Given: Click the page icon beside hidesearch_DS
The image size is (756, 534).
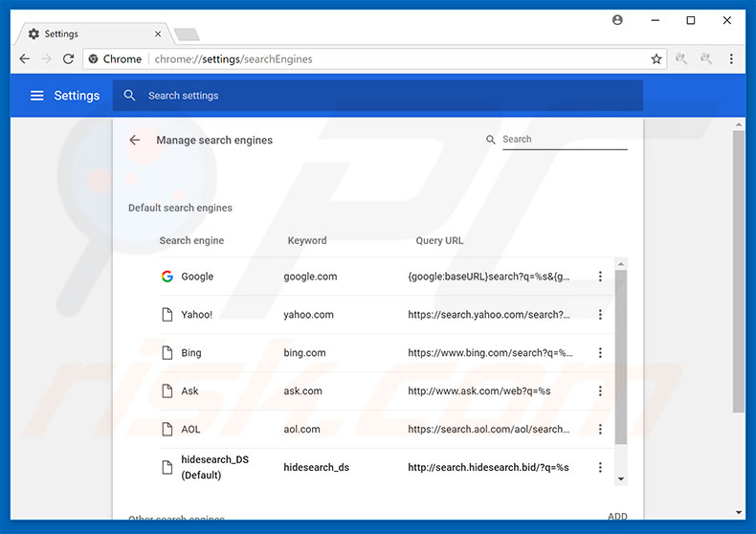Looking at the screenshot, I should click(167, 467).
